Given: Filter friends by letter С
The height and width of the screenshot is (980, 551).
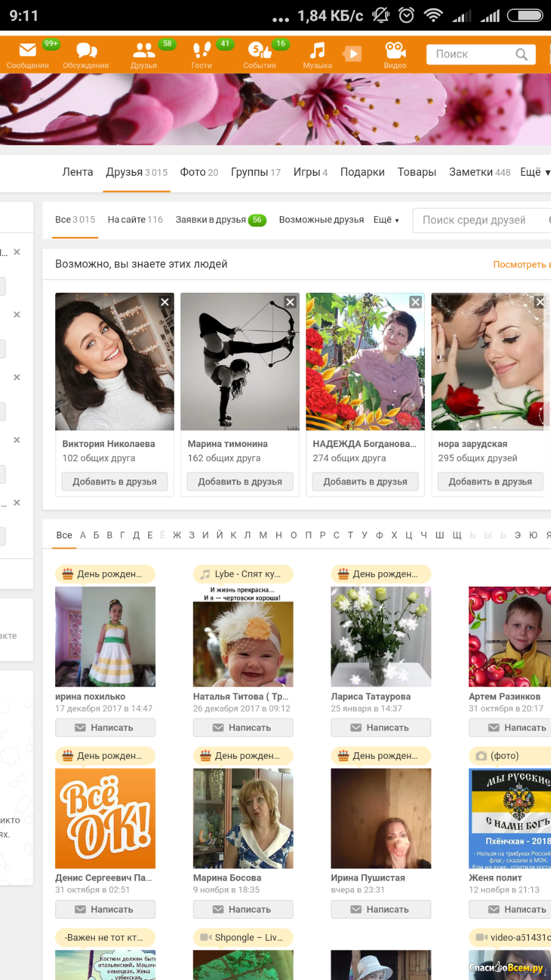Looking at the screenshot, I should pos(336,535).
